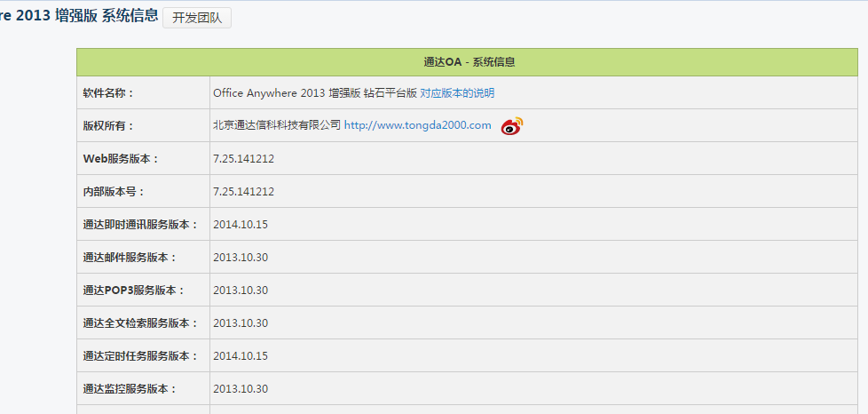Select 通达全文检索服务版本 value 2013.10.30
The width and height of the screenshot is (868, 414).
(x=241, y=323)
